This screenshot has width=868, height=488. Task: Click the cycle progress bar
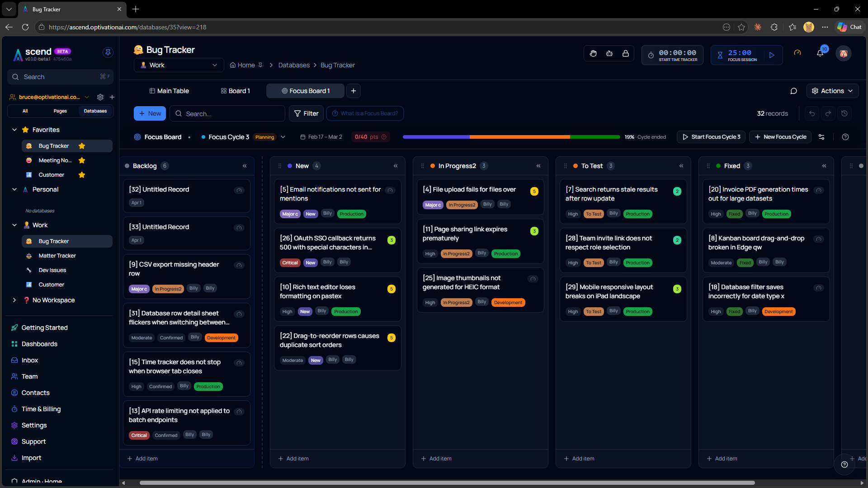tap(511, 137)
